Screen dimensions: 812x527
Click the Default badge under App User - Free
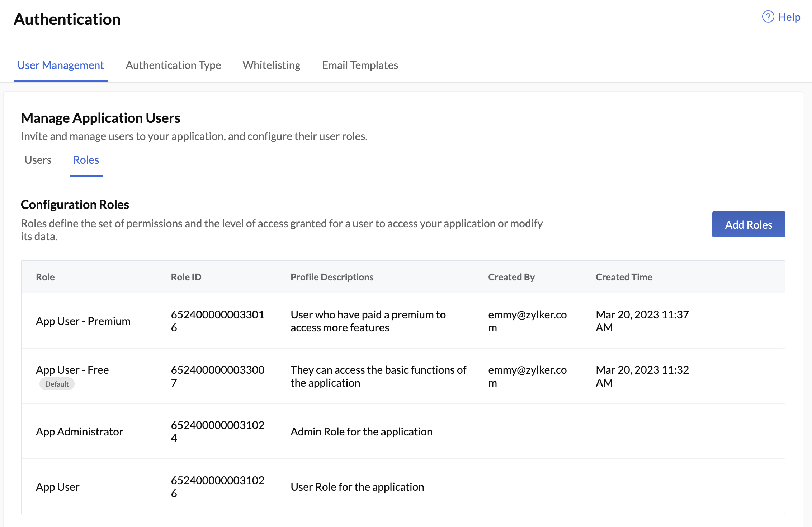(57, 384)
